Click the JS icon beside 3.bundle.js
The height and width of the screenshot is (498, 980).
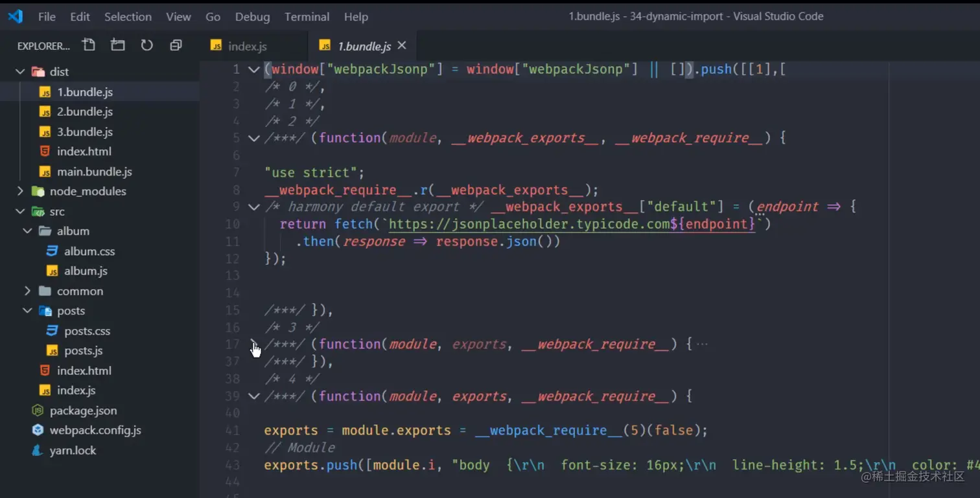pos(45,132)
